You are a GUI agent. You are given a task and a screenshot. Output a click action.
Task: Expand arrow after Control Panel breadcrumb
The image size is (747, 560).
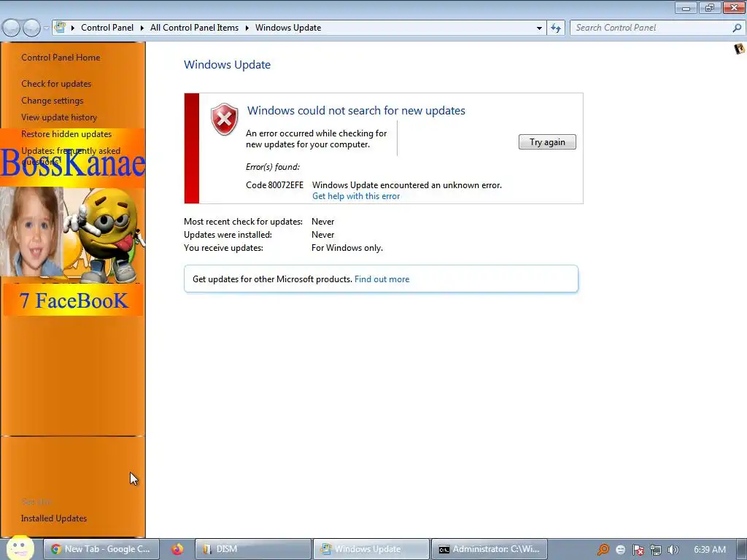(142, 28)
